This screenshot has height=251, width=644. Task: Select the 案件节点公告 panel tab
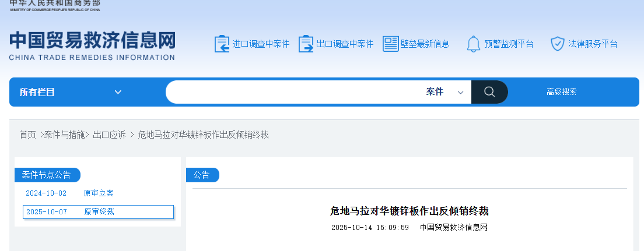click(x=47, y=175)
